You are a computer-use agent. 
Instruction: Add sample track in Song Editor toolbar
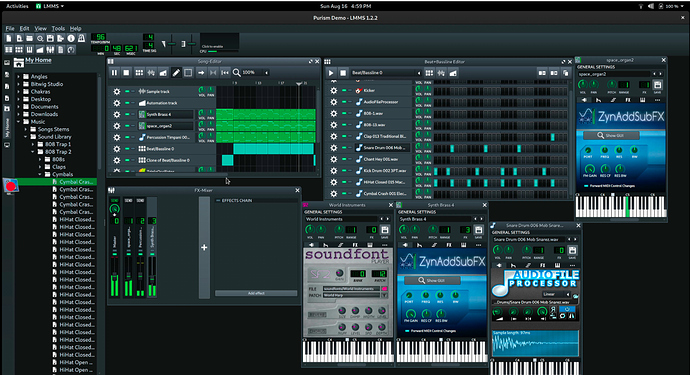[151, 73]
